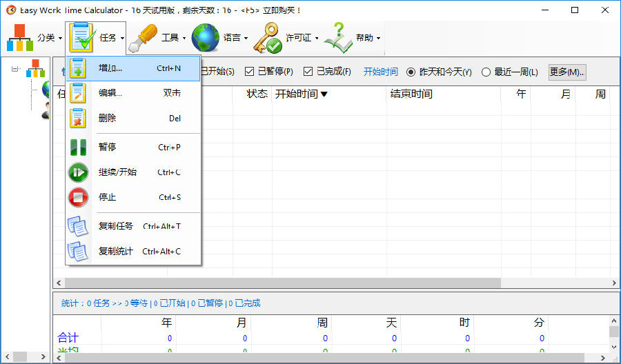Click the green 继续/开始 play icon
Screen dimensions: 621x364
click(x=78, y=172)
